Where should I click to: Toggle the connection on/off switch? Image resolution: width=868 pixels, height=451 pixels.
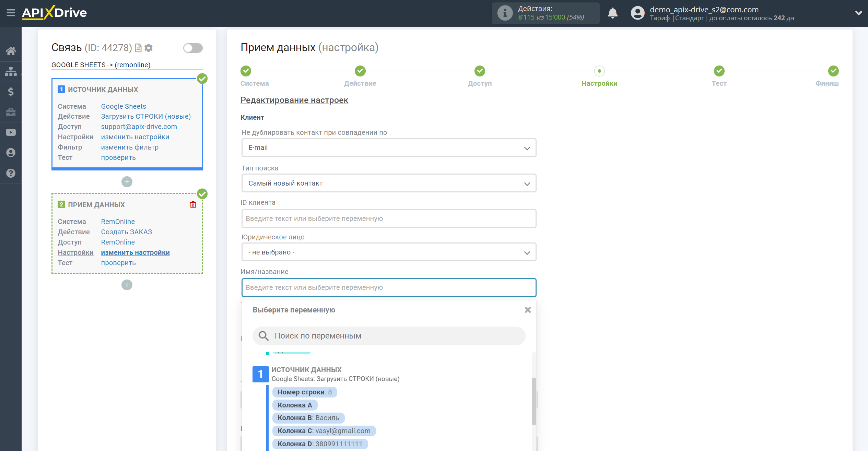pos(193,48)
